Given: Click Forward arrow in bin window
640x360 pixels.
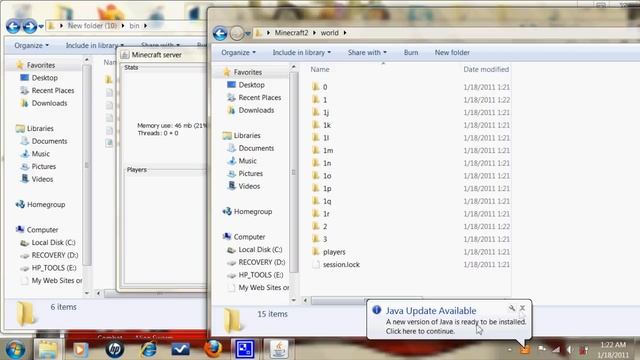Looking at the screenshot, I should pyautogui.click(x=29, y=27).
